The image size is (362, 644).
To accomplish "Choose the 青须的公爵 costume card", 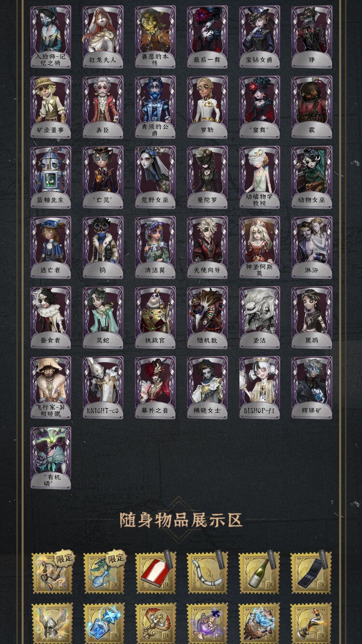I will [155, 107].
